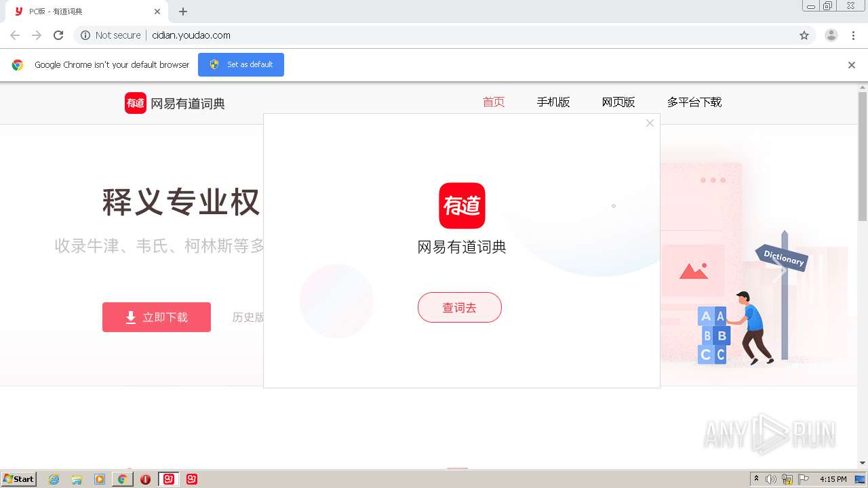
Task: Click the 释义专业权 headline text
Action: [181, 202]
